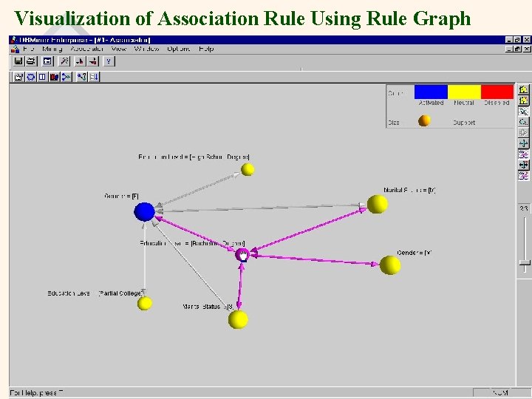The image size is (532, 399).
Task: Open the Mining menu
Action: pyautogui.click(x=52, y=49)
